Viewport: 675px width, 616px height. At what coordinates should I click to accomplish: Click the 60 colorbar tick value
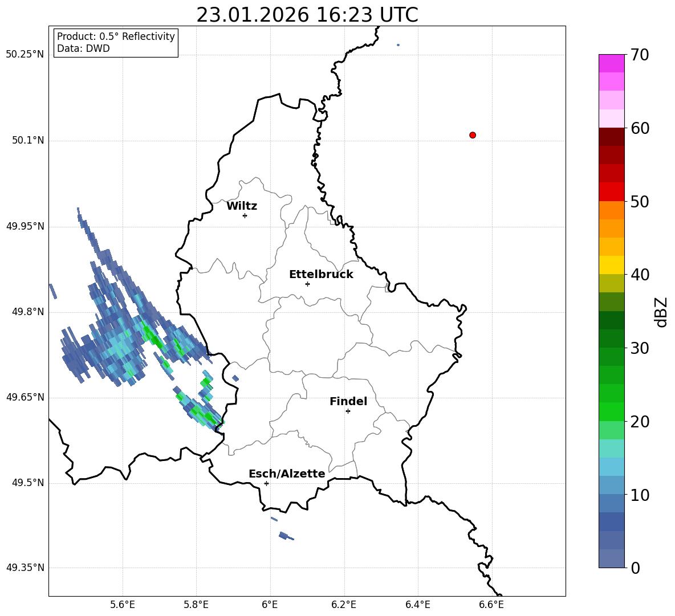point(640,128)
